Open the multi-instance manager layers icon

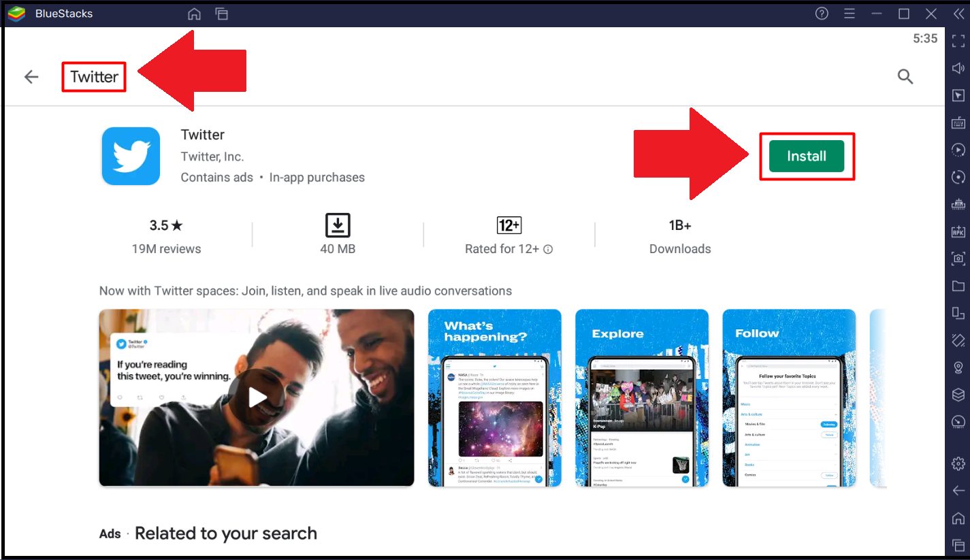[958, 395]
